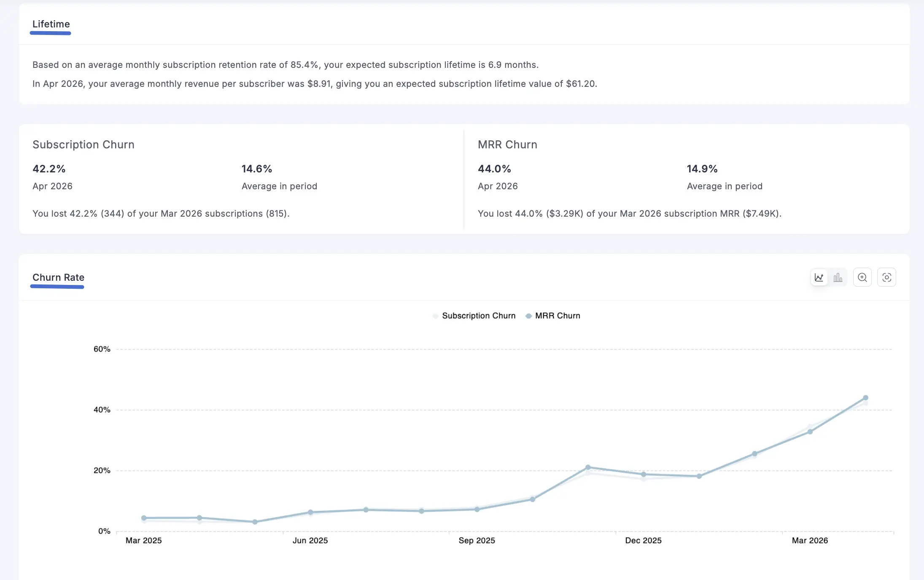Click the zoom-in magnifier chart icon
Viewport: 924px width, 580px height.
click(862, 277)
